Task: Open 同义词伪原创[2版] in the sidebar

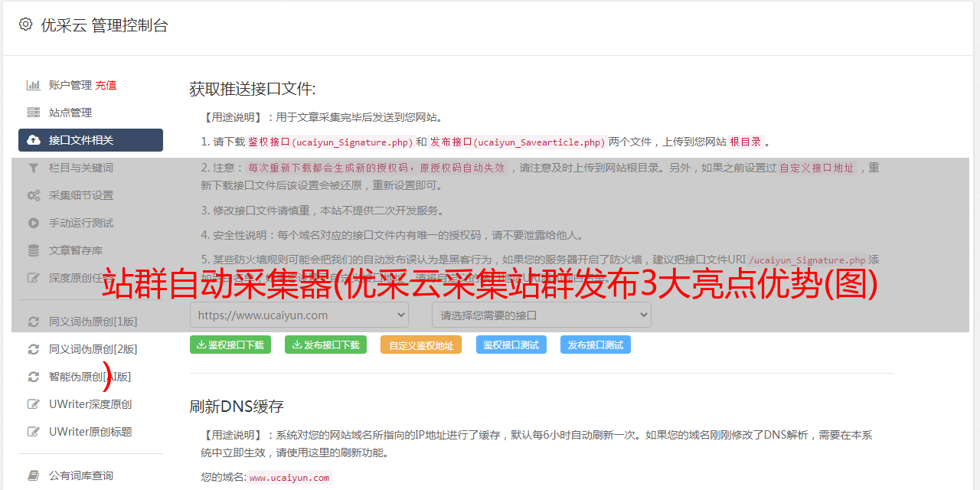Action: pyautogui.click(x=93, y=349)
